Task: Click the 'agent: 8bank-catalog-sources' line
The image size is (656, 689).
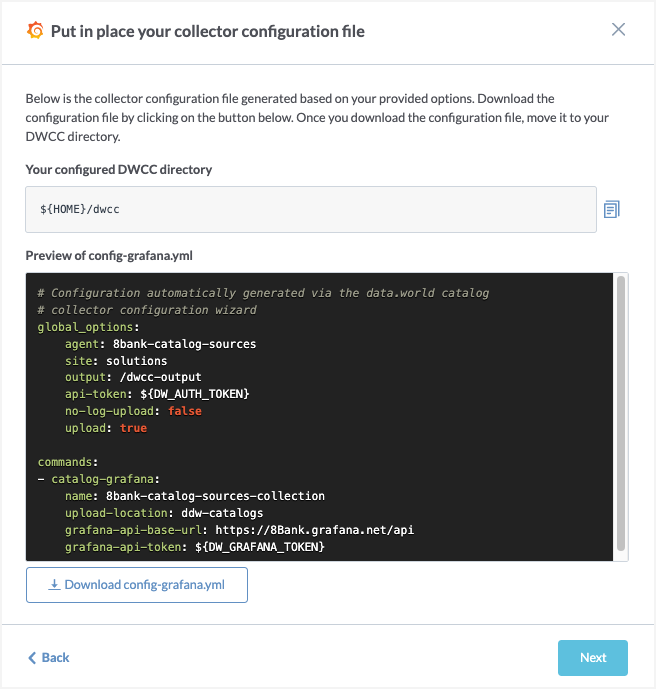Action: 160,344
